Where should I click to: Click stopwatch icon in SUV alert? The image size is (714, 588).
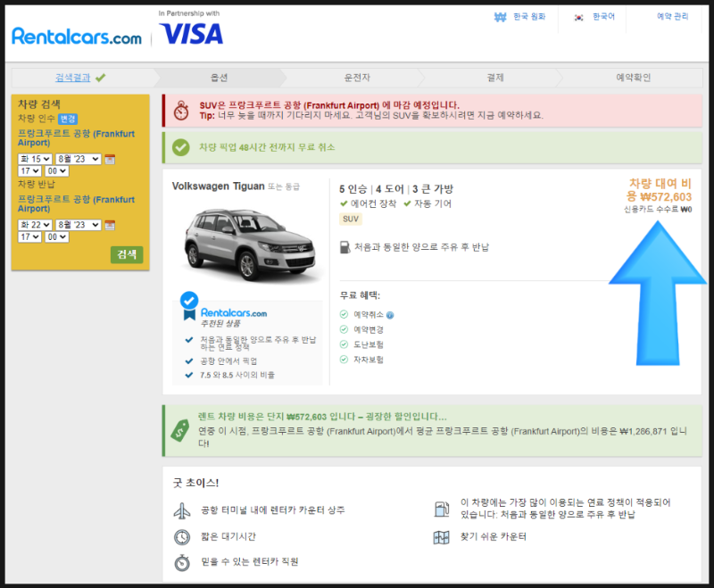181,111
